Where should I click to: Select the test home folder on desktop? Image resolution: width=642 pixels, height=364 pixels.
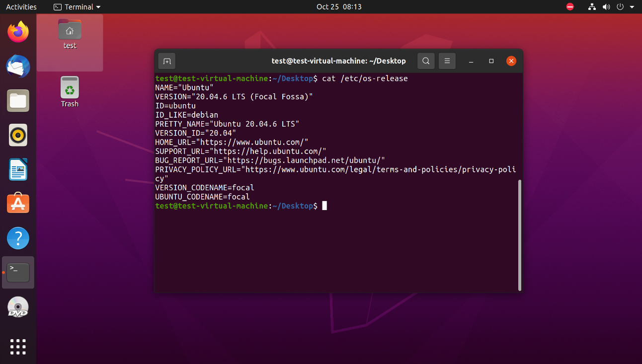coord(70,34)
